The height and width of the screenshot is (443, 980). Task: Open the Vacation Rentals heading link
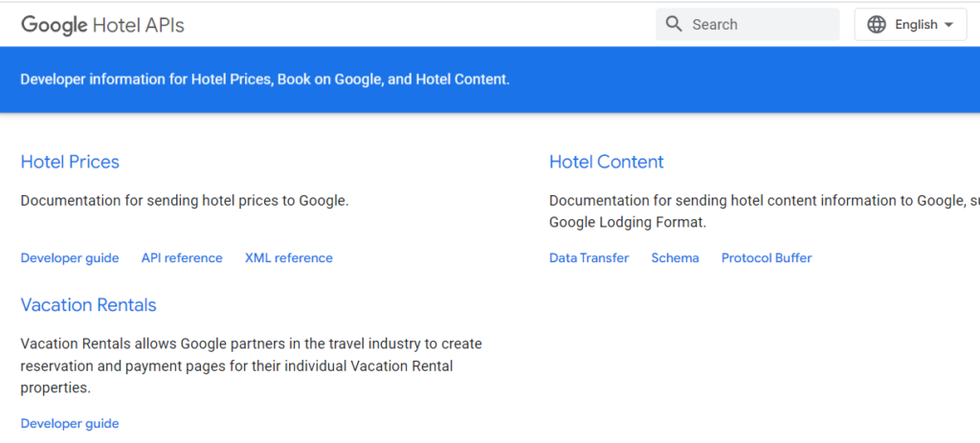88,305
